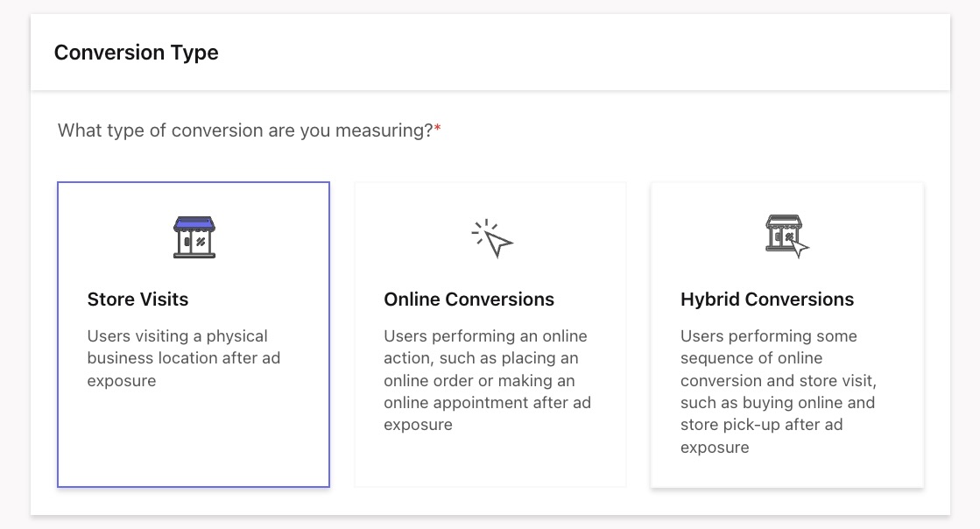The height and width of the screenshot is (529, 980).
Task: Click the Store Visits card title
Action: tap(137, 300)
